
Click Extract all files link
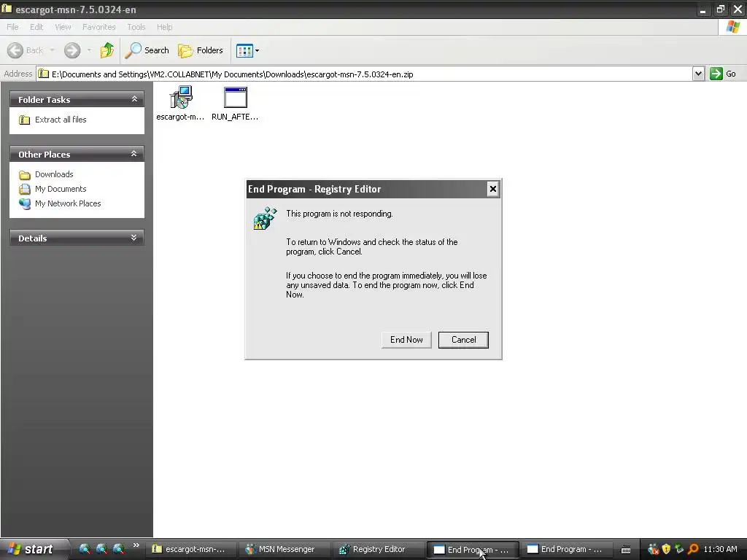[x=61, y=120]
